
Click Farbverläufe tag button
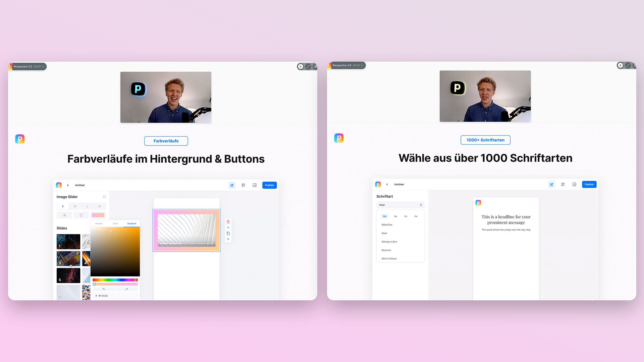tap(166, 141)
